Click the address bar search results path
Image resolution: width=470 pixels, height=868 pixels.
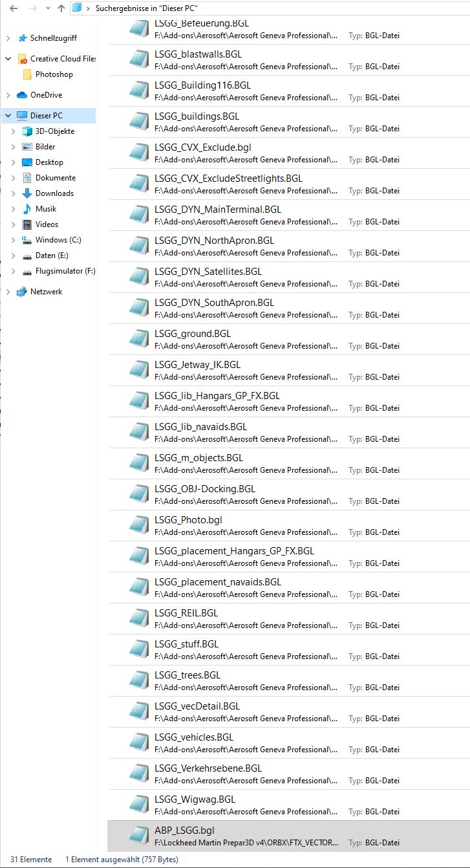[x=146, y=8]
